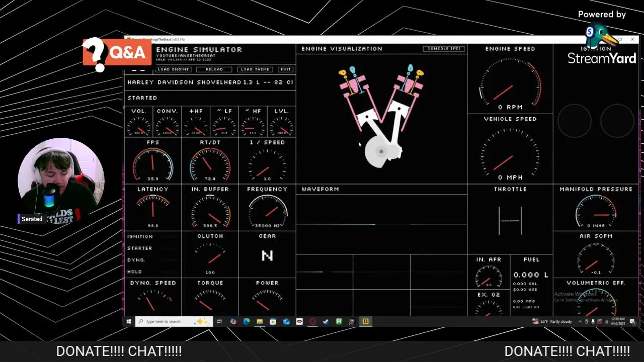644x362 pixels.
Task: Click the STARTED status text
Action: (142, 98)
